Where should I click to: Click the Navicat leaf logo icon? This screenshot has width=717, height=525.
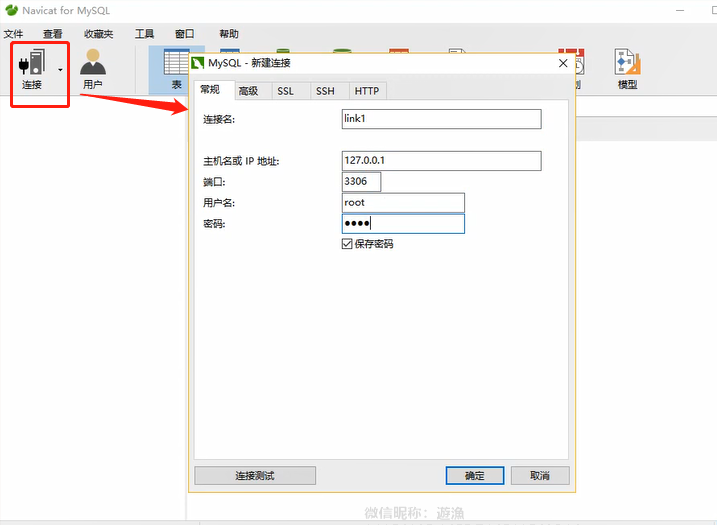click(x=11, y=10)
